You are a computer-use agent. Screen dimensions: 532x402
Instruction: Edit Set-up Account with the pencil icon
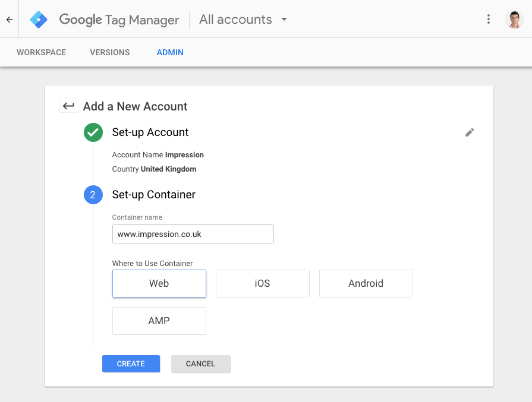pos(470,132)
